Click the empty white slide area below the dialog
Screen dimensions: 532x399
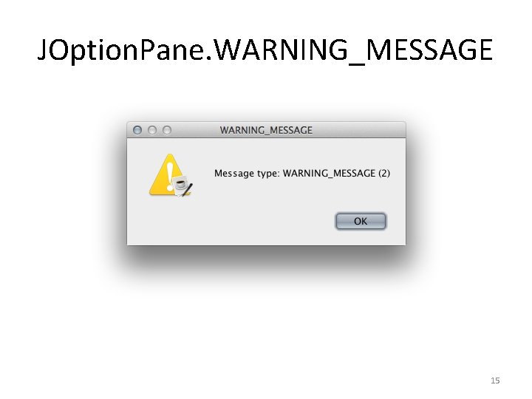click(266, 332)
